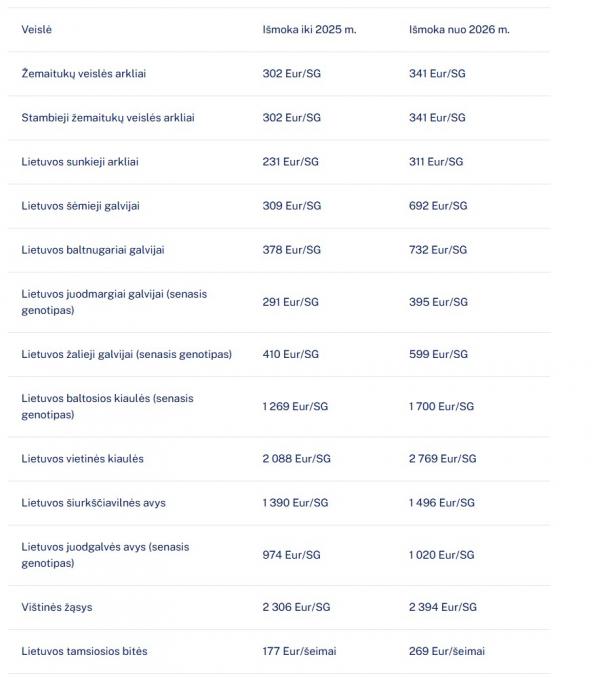Click 'Lietuvos sunkieji arkliai' breed name
Viewport: 600px width, 678px height.
82,162
